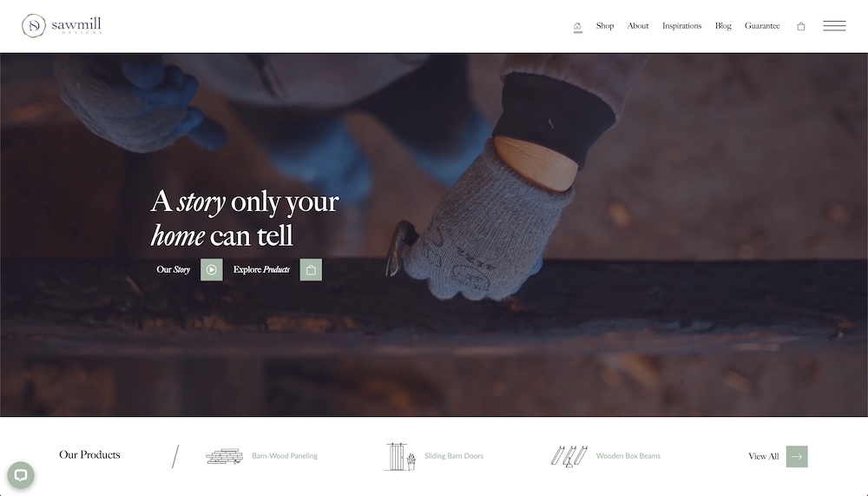Click the barn-wood paneling icon
The height and width of the screenshot is (496, 868).
point(224,456)
